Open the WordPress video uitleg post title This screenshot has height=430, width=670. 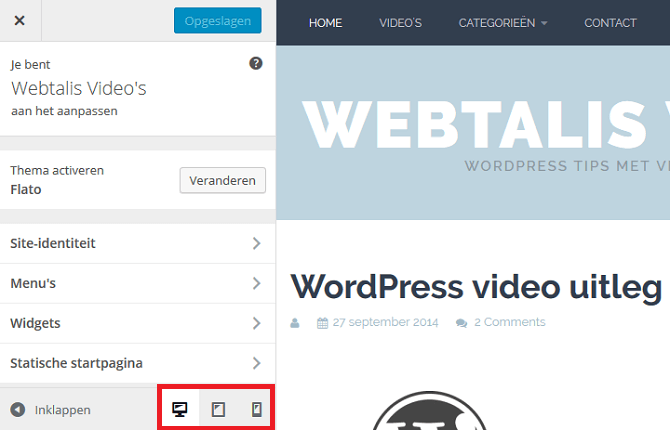click(476, 287)
